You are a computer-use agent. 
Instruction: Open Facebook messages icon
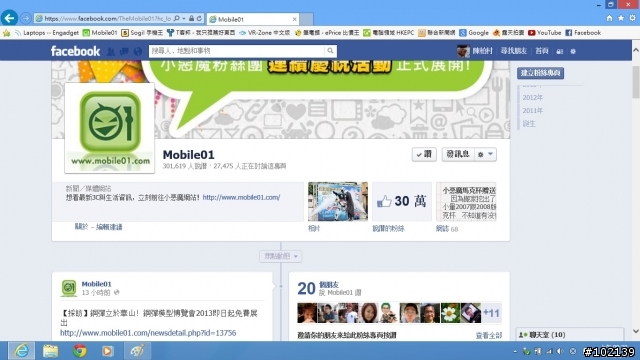(124, 51)
